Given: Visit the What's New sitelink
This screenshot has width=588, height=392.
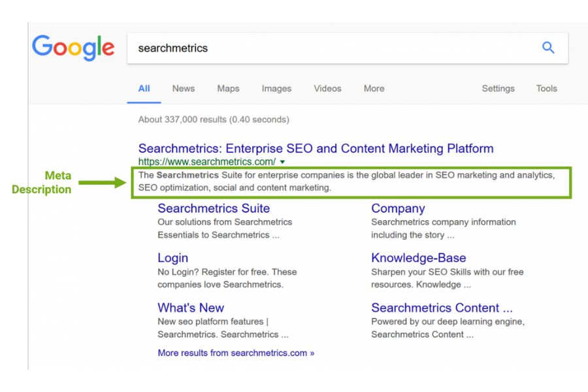Looking at the screenshot, I should [191, 308].
